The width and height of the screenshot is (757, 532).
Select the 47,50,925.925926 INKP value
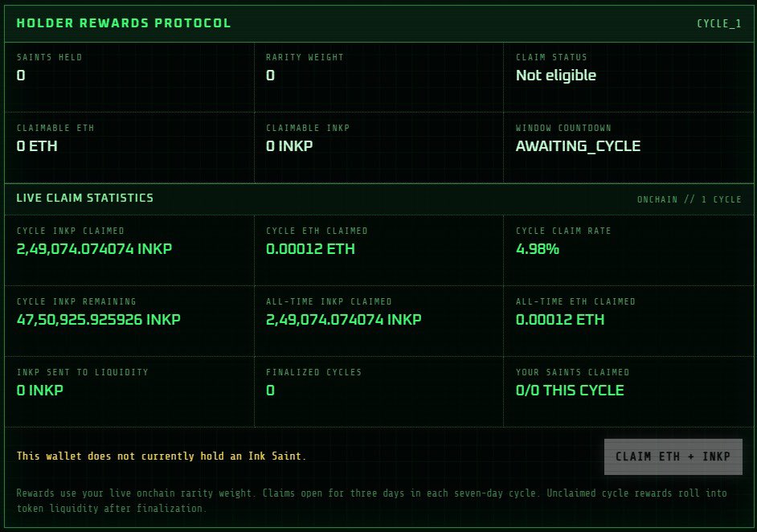pos(99,320)
